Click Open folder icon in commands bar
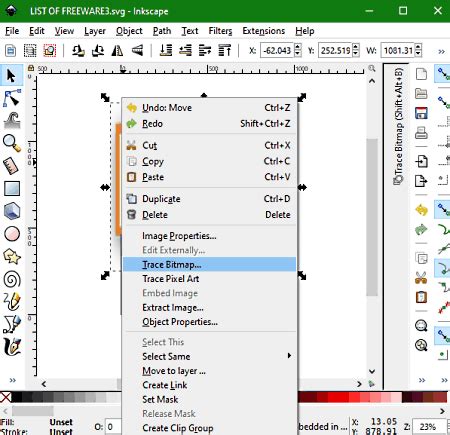The height and width of the screenshot is (435, 450). pyautogui.click(x=421, y=93)
